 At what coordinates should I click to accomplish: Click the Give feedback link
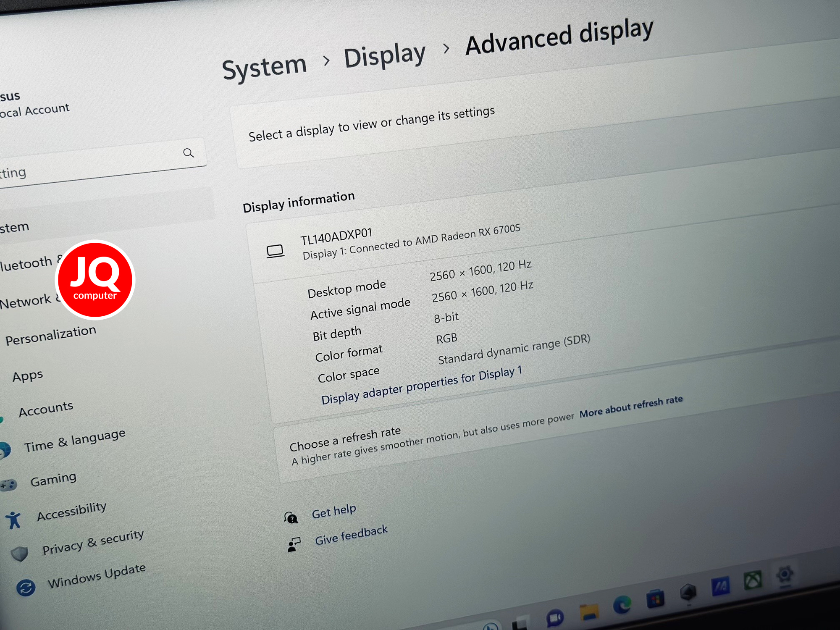(352, 535)
